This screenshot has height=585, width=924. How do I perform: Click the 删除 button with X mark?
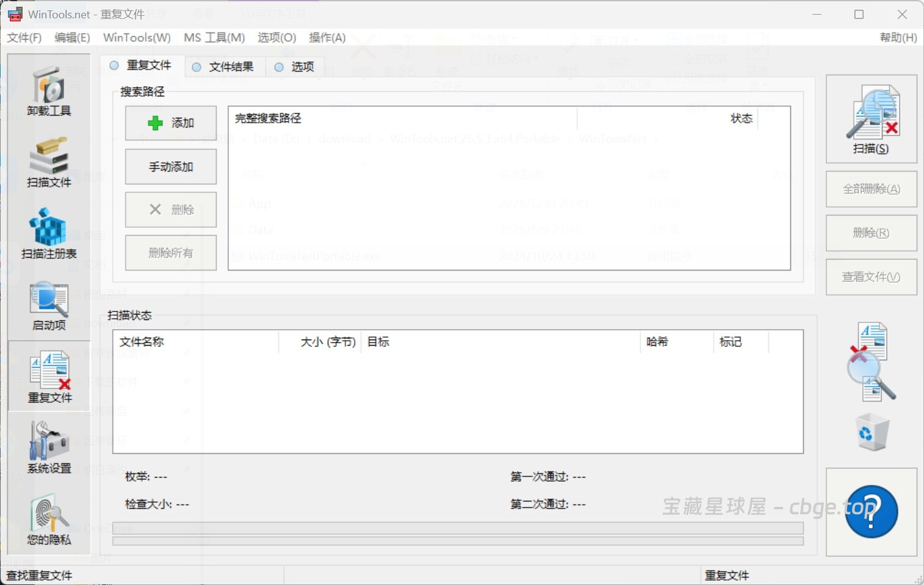(171, 209)
